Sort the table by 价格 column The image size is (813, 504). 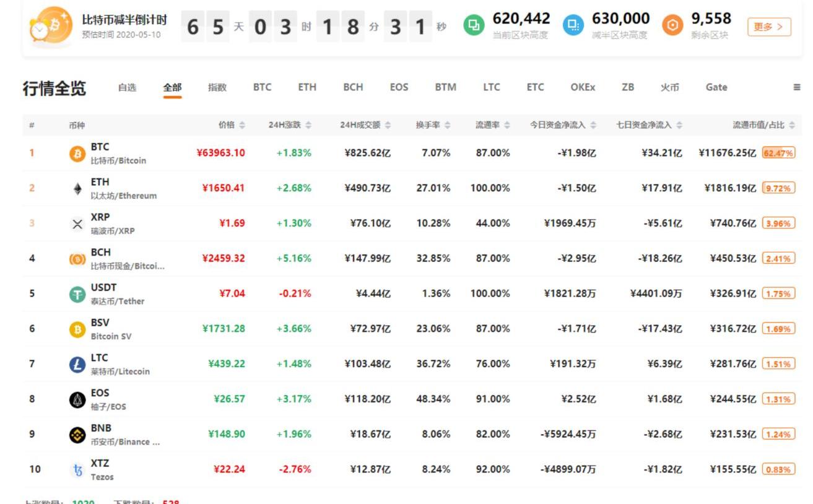pos(232,125)
